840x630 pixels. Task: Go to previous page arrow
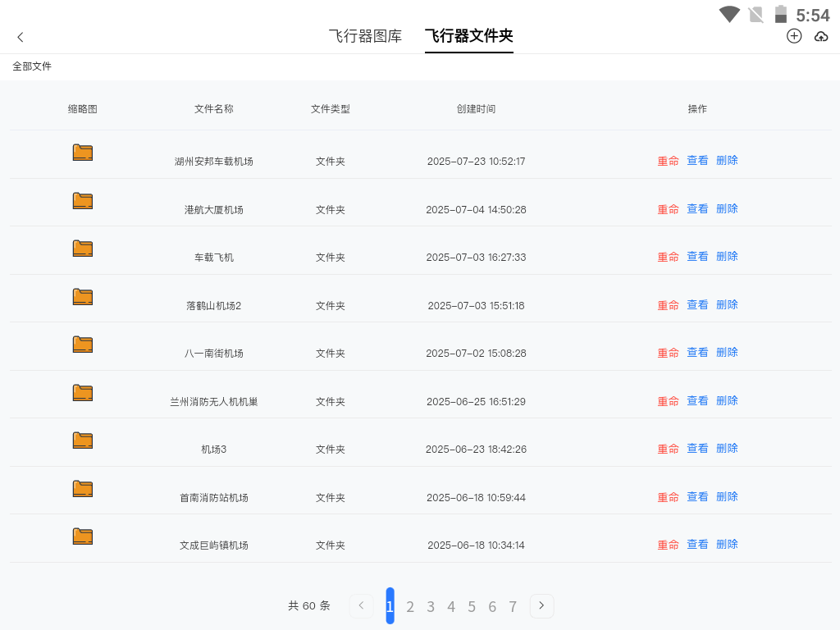tap(361, 605)
